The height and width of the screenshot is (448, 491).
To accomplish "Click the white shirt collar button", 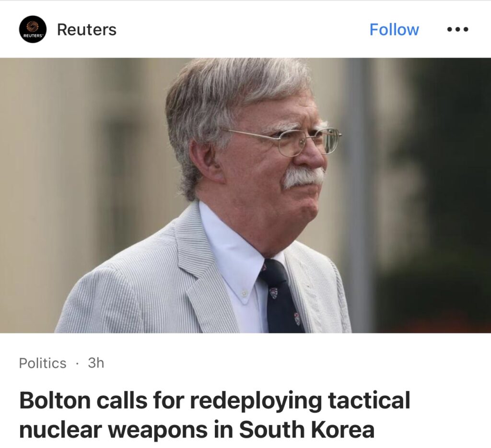I will (244, 293).
